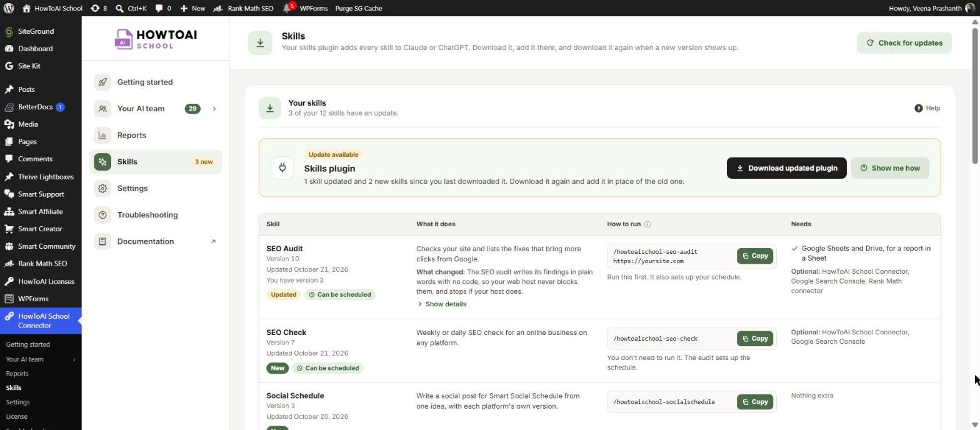Open Site Kit menu item
The image size is (980, 430).
[41, 66]
